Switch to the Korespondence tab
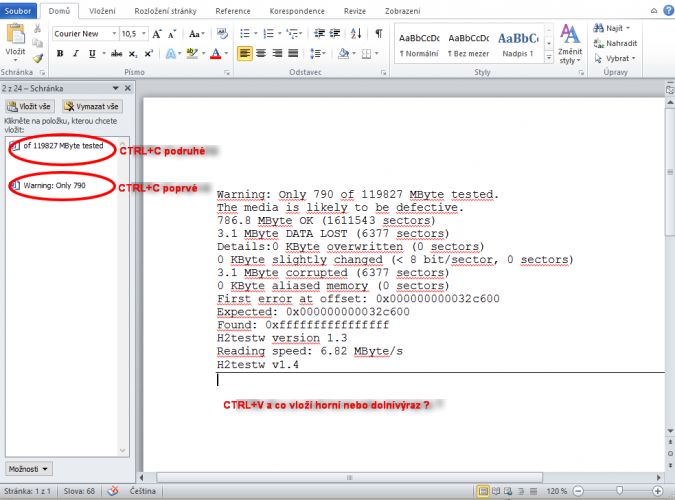This screenshot has height=500, width=675. pyautogui.click(x=297, y=11)
